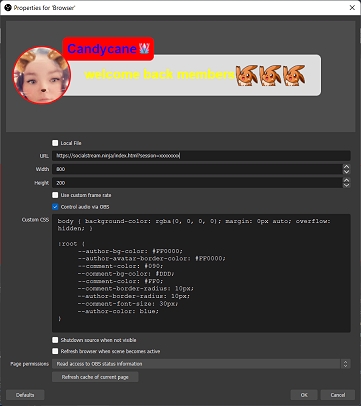Viewport: 361px width, 406px height.
Task: Enable the Local File checkbox
Action: 55,143
